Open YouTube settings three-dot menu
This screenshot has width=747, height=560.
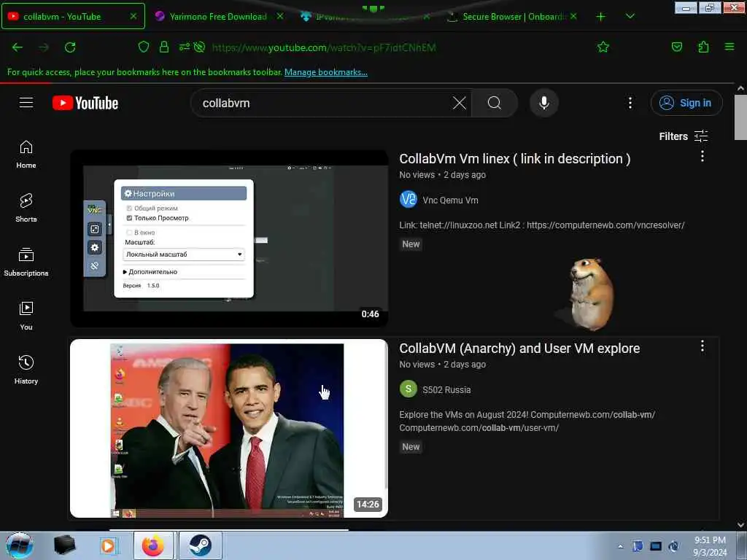pyautogui.click(x=630, y=103)
